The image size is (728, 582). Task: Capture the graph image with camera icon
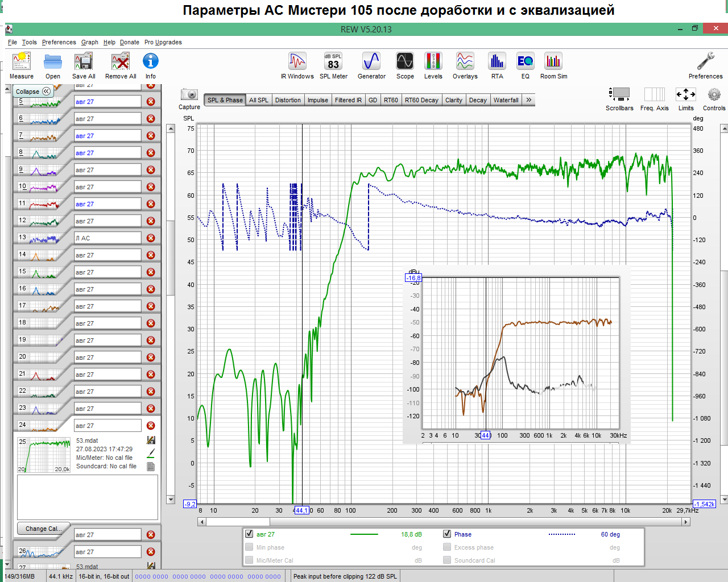(x=189, y=95)
